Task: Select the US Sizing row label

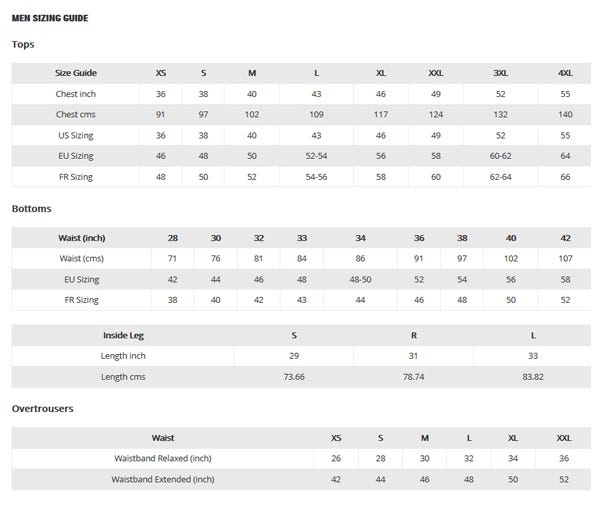Action: coord(75,136)
